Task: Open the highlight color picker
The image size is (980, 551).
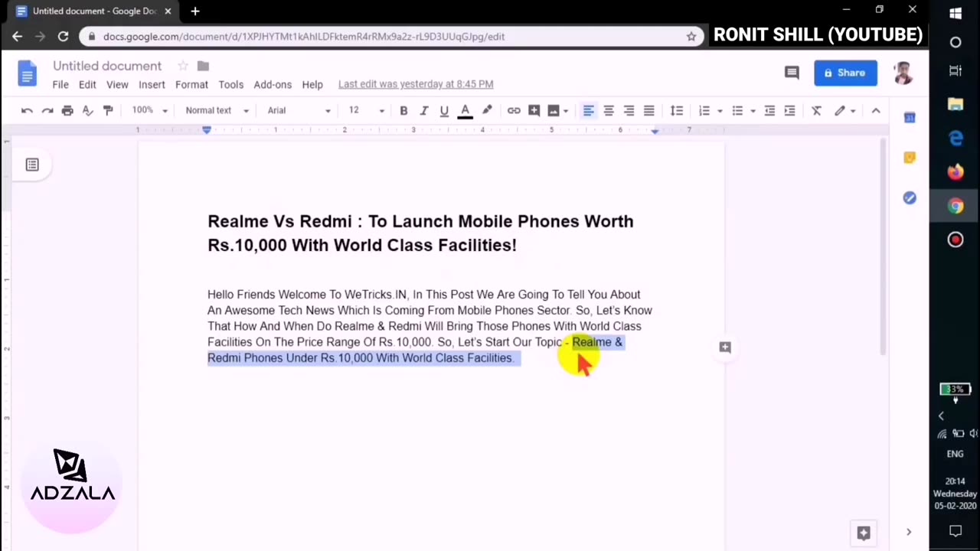Action: pyautogui.click(x=487, y=111)
